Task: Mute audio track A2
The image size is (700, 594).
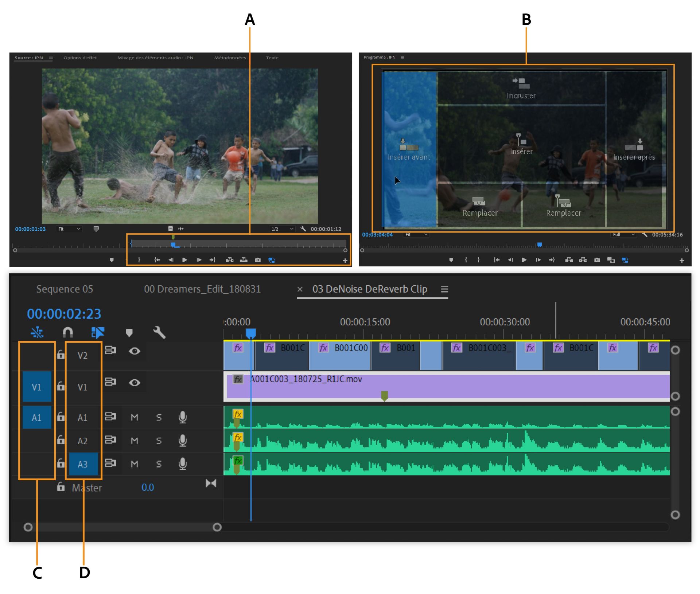Action: 135,441
